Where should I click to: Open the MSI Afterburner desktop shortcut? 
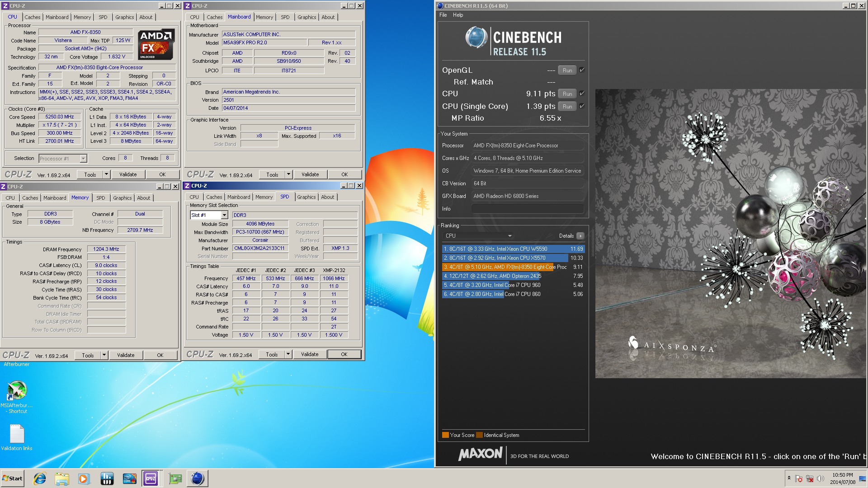coord(17,397)
